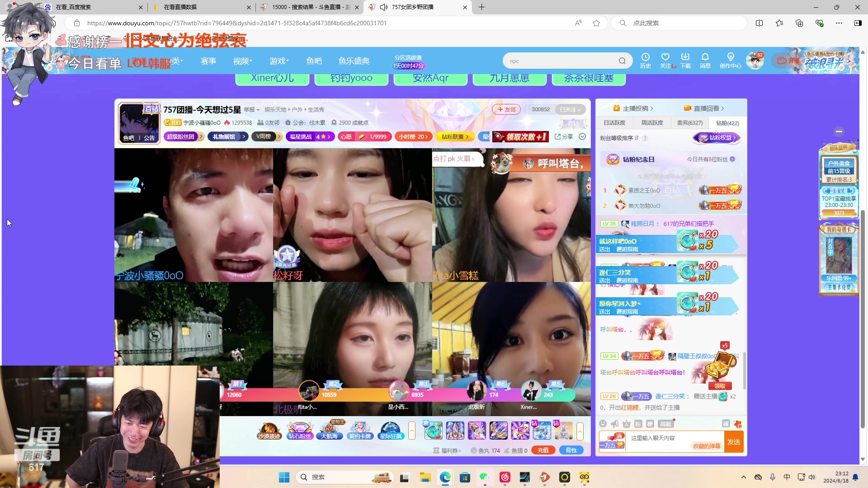Open the 历史 history clock icon
The image size is (868, 488).
point(645,60)
